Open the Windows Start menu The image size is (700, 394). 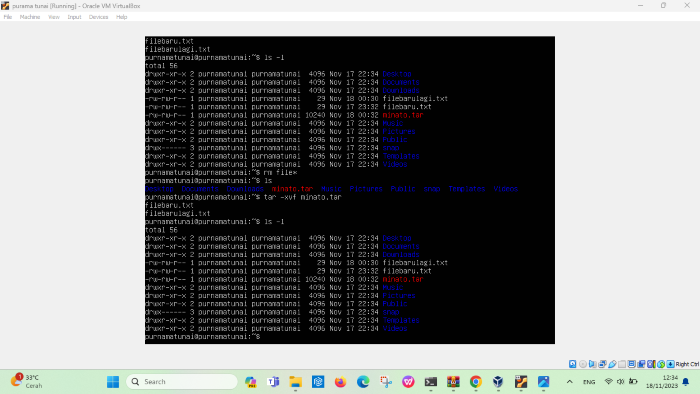click(x=113, y=382)
